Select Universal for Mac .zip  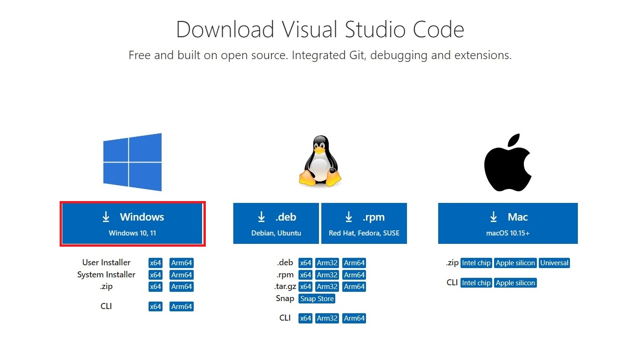pyautogui.click(x=555, y=263)
